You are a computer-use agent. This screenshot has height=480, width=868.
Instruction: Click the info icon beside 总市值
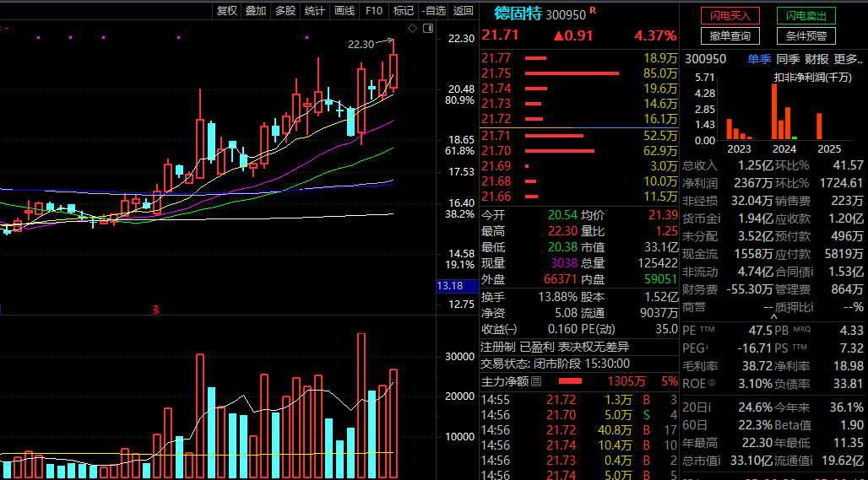[x=717, y=460]
